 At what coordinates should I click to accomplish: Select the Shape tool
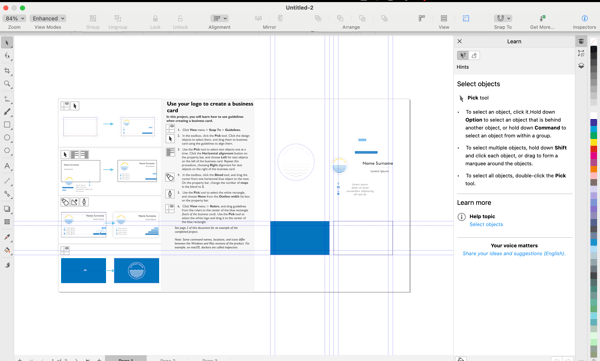(7, 56)
